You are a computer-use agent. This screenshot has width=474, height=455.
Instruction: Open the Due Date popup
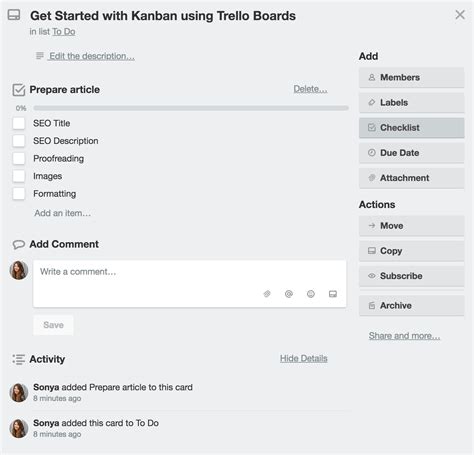pos(411,153)
